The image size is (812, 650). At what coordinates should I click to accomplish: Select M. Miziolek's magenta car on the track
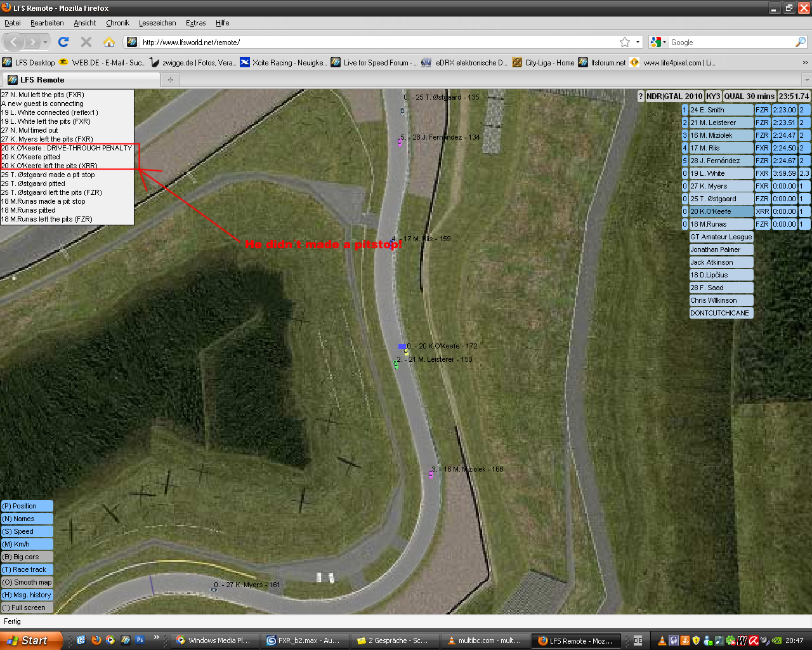[431, 474]
